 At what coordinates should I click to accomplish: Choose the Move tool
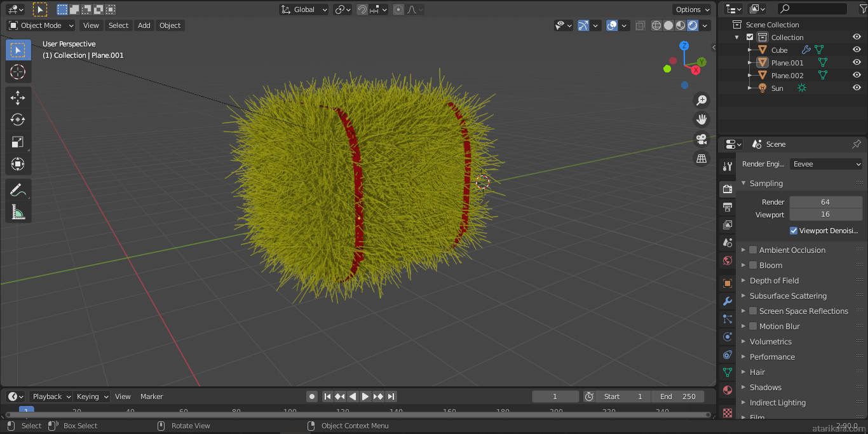pyautogui.click(x=18, y=97)
